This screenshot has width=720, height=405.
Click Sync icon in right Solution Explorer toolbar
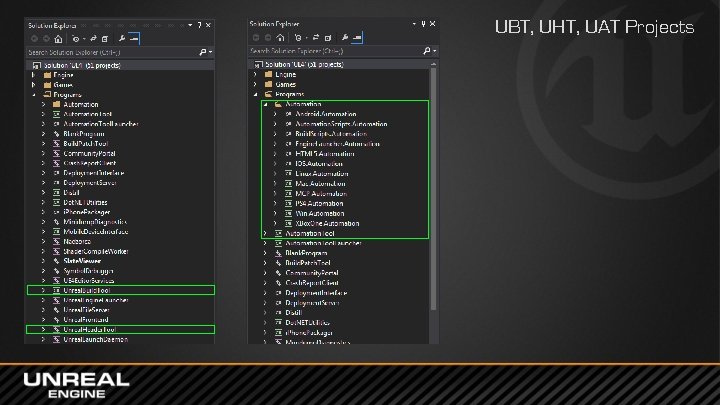(x=315, y=38)
